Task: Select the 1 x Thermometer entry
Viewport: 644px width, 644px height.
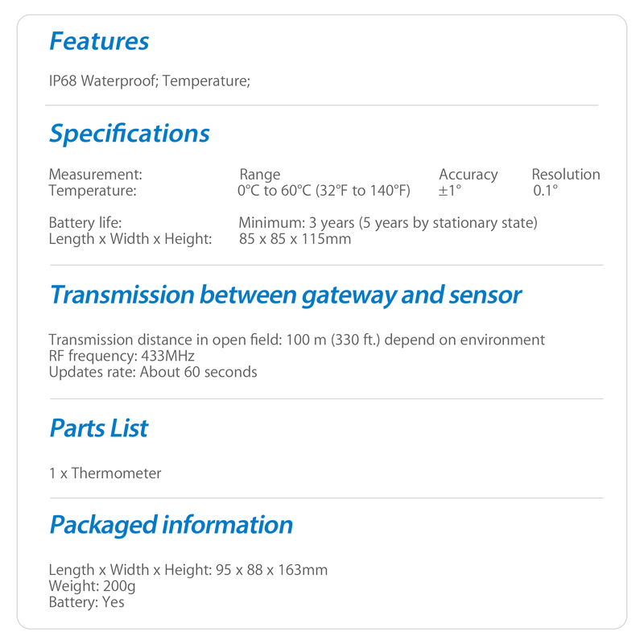Action: [105, 473]
